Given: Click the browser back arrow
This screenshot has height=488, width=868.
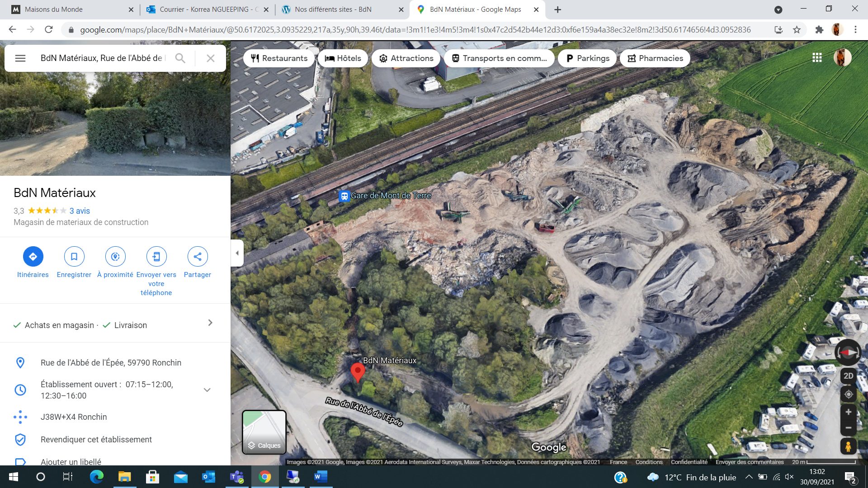Looking at the screenshot, I should pyautogui.click(x=12, y=30).
